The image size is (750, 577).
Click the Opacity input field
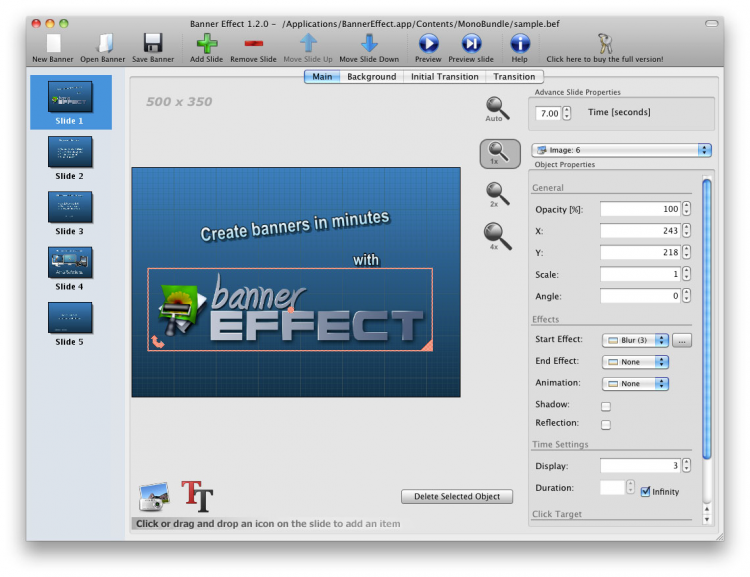640,209
